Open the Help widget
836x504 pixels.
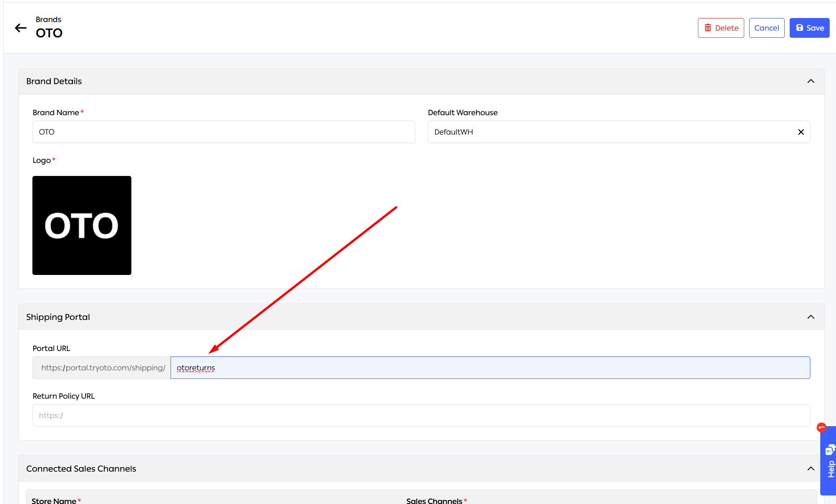829,460
